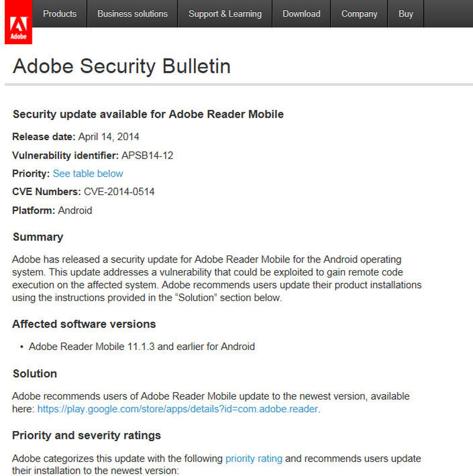Click the Reader Mobile 11.1.3 bullet item
Screen dimensions: 473x476
(142, 346)
